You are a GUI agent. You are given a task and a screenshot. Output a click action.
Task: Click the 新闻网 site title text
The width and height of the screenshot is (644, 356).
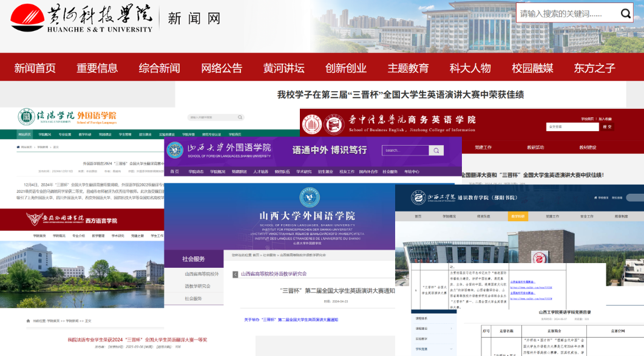[194, 18]
